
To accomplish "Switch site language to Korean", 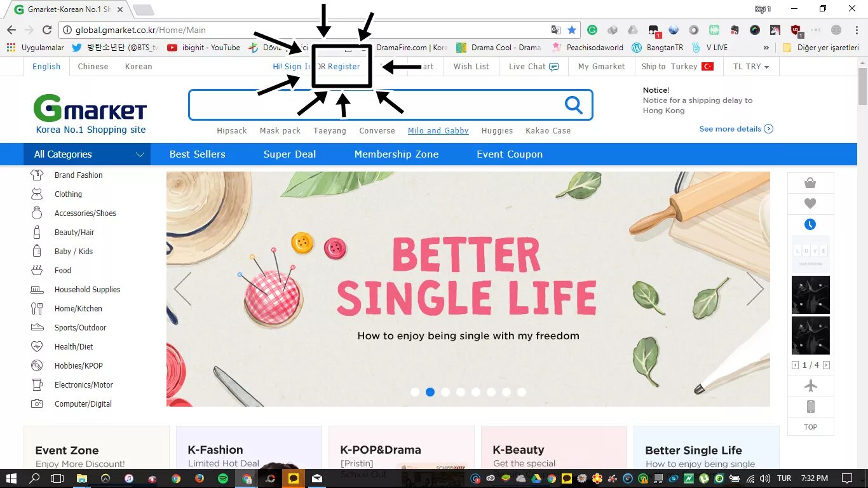I will (139, 66).
